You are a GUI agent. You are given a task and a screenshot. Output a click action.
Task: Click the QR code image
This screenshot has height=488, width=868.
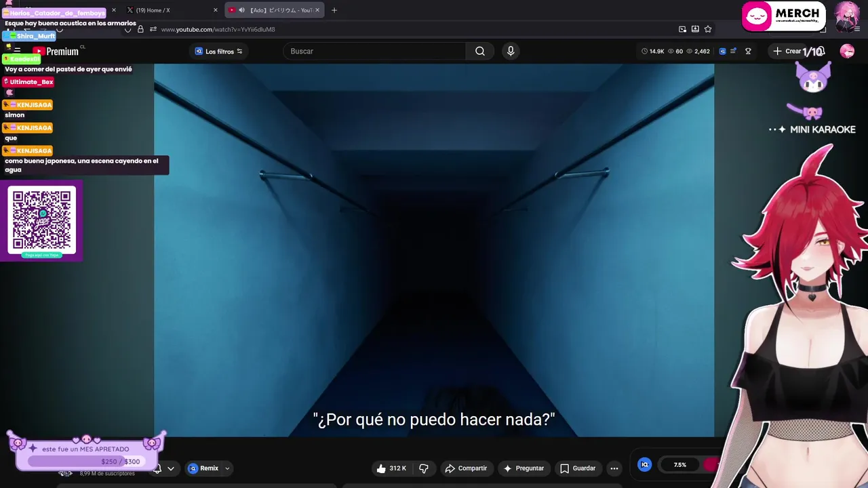tap(42, 220)
